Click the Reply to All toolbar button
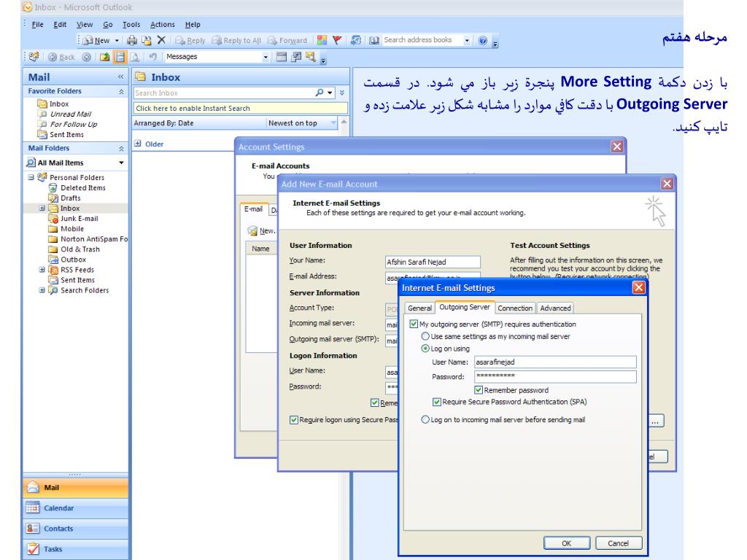The image size is (747, 560). click(236, 41)
